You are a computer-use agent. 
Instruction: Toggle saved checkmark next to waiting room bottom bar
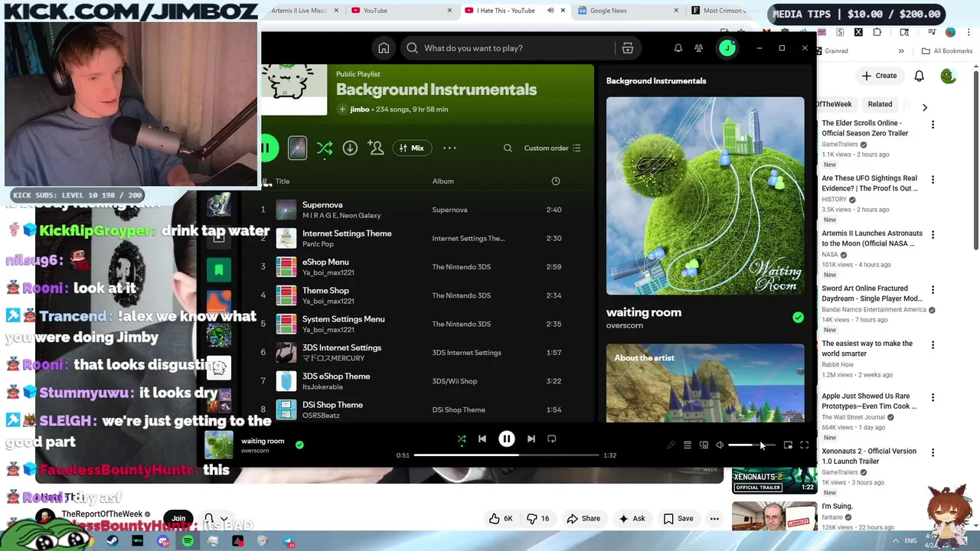point(299,444)
